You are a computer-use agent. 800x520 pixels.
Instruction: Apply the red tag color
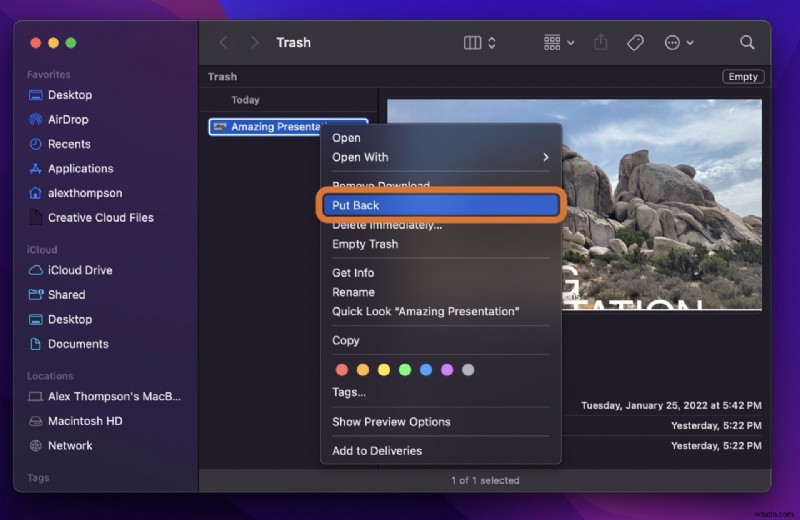pos(342,369)
